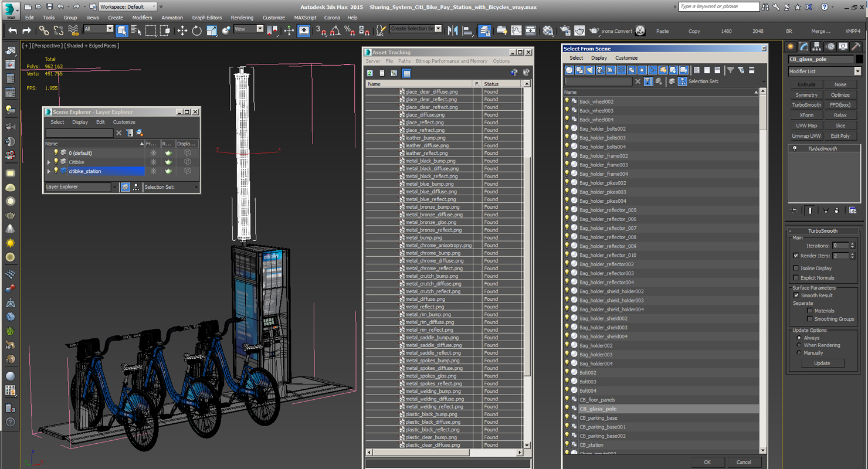Click the help search keyword field
Viewport: 868px width, 469px height.
718,6
